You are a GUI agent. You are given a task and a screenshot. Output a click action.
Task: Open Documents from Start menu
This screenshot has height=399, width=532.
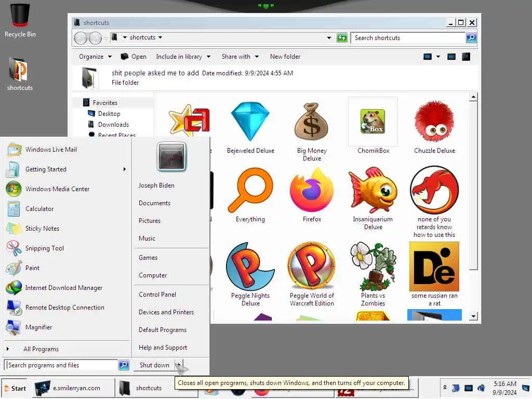(x=154, y=203)
